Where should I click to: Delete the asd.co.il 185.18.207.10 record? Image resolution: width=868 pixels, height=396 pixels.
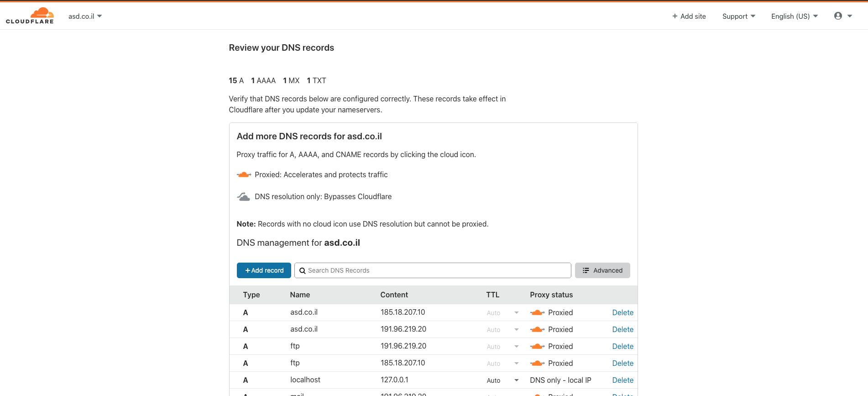coord(622,312)
